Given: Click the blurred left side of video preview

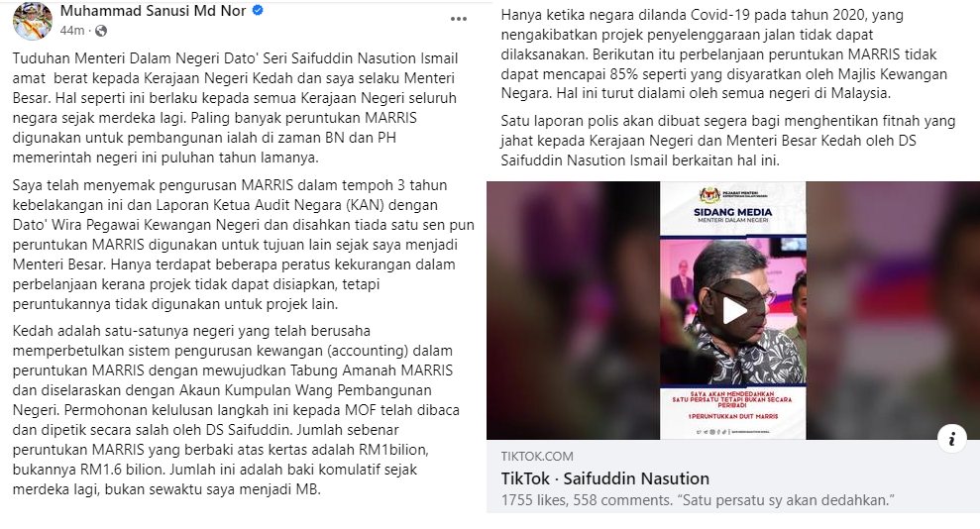Looking at the screenshot, I should coord(573,310).
